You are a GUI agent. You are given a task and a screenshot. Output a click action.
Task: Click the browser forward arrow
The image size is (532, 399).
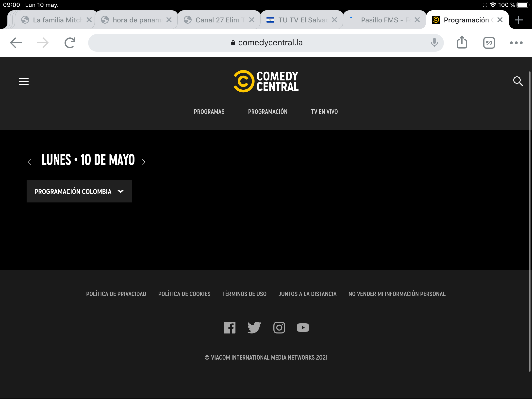coord(43,43)
